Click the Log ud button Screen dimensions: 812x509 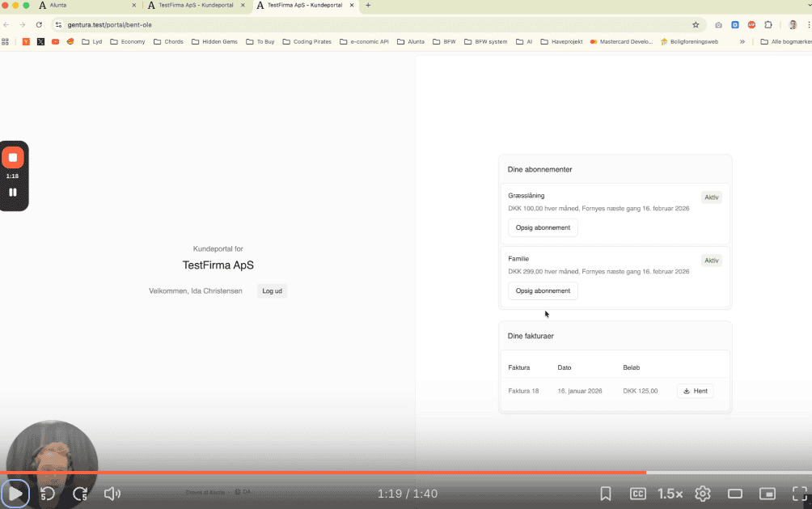(x=272, y=291)
